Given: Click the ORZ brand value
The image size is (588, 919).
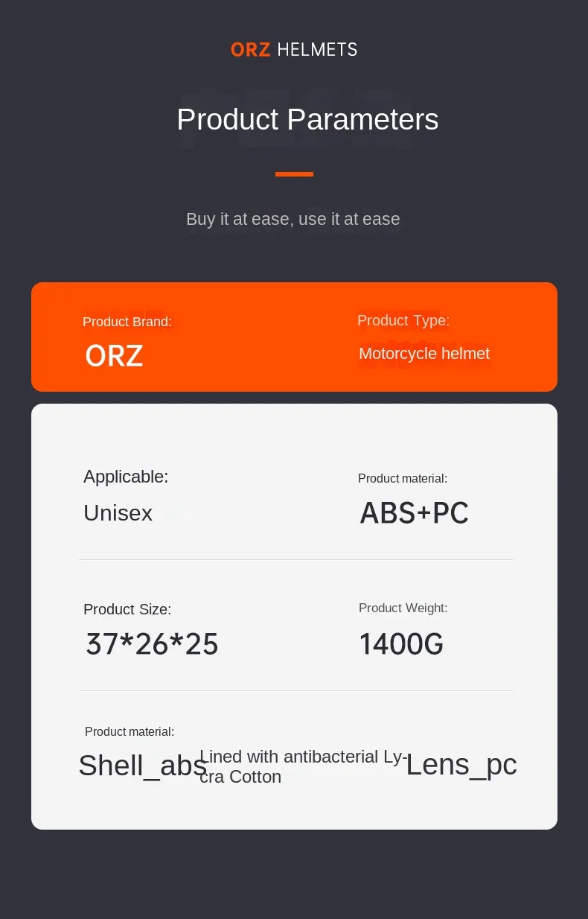Looking at the screenshot, I should [x=114, y=356].
